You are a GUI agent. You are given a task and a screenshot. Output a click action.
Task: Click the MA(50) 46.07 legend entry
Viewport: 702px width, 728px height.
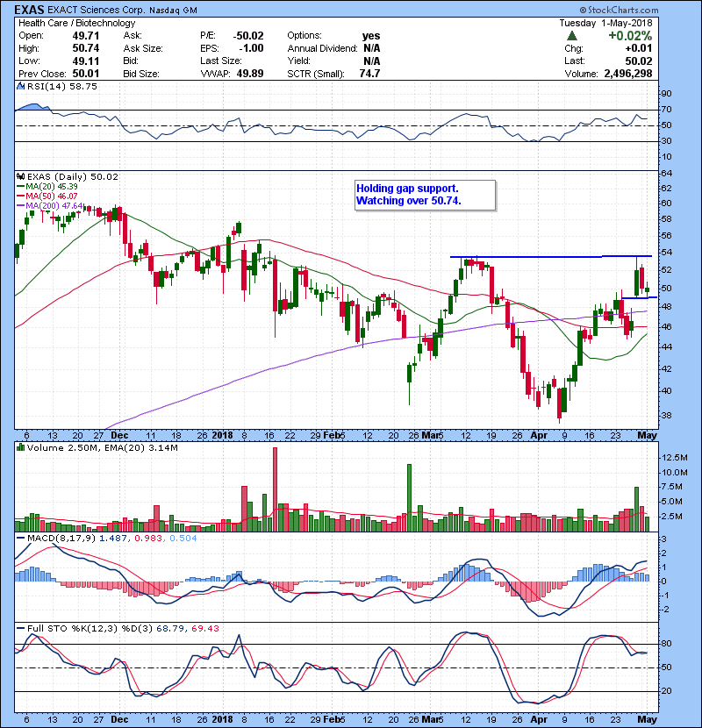[47, 196]
